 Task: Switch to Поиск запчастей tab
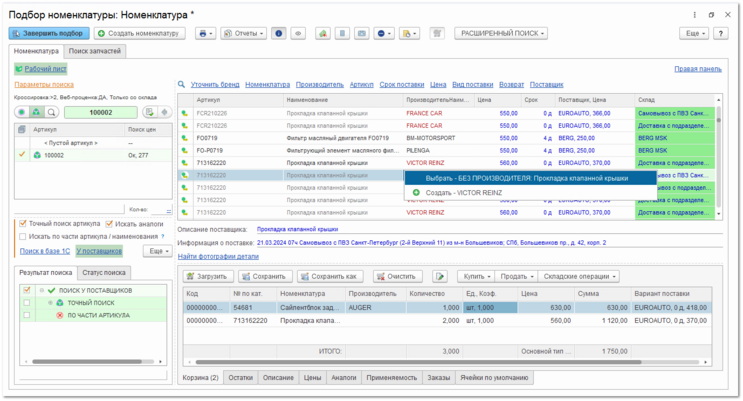pos(95,51)
